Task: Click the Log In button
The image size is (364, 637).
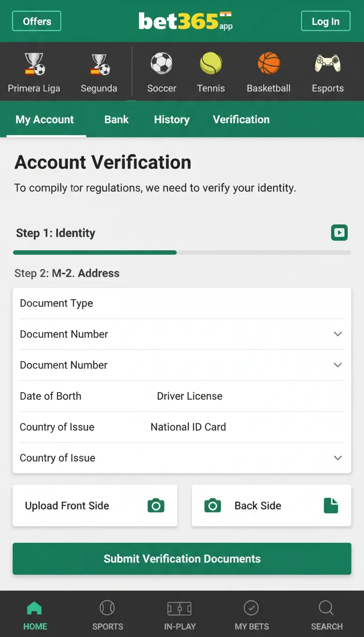Action: 326,21
